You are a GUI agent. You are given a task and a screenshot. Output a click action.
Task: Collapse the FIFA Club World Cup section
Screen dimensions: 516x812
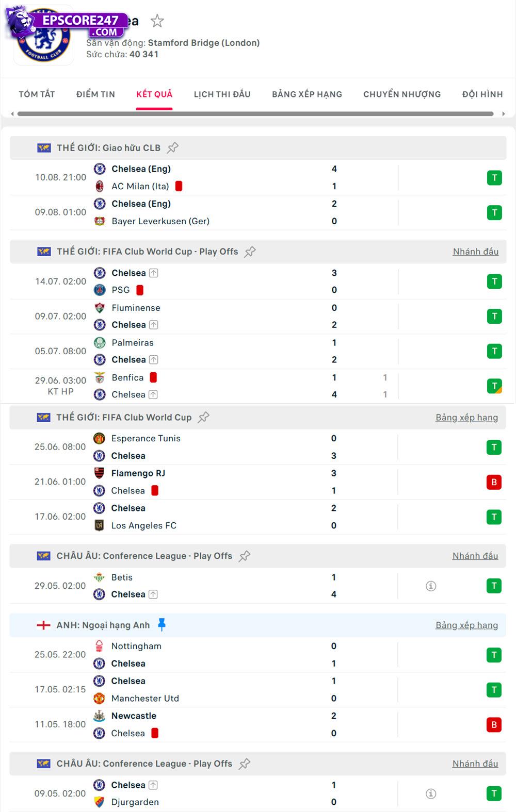pyautogui.click(x=129, y=417)
